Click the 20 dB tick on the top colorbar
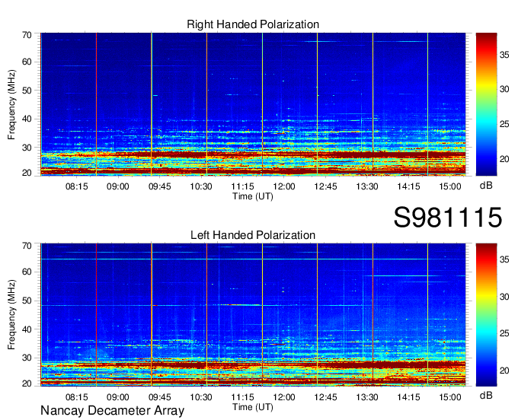Image resolution: width=518 pixels, height=420 pixels. [504, 159]
